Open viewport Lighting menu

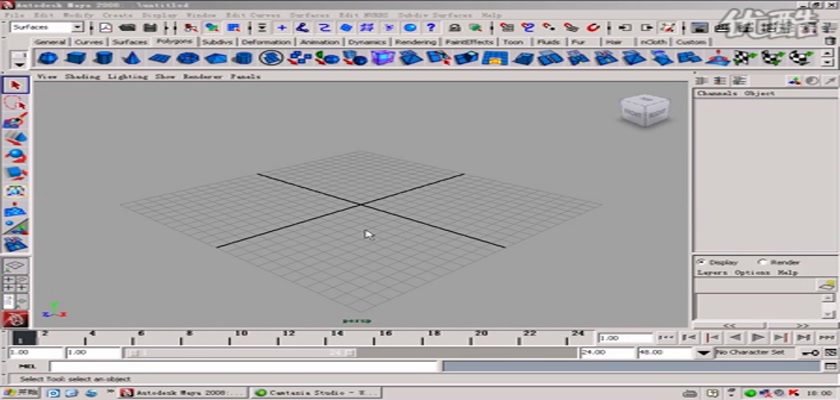tap(128, 77)
